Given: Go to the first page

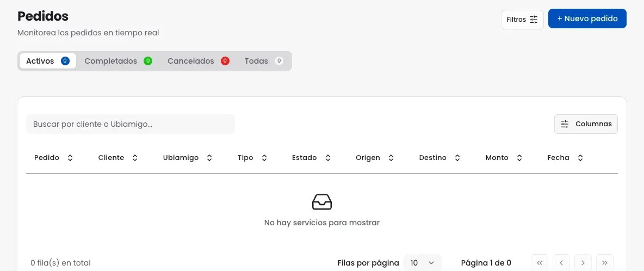Looking at the screenshot, I should [540, 263].
